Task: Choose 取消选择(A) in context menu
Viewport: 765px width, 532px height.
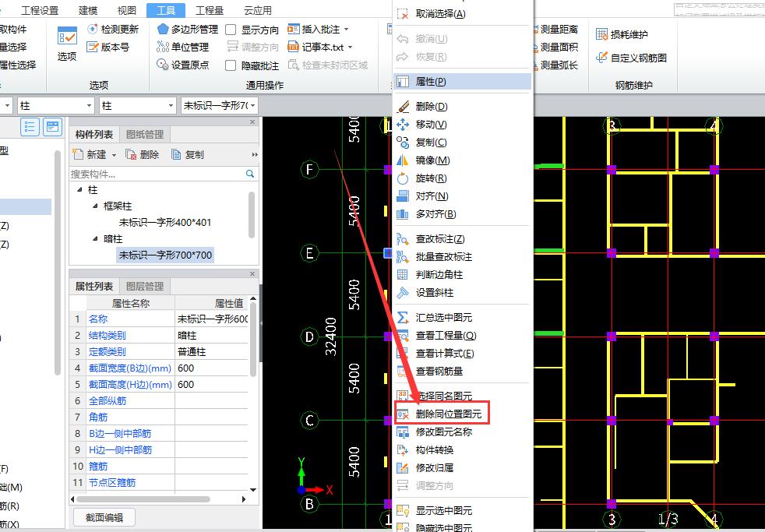Action: tap(441, 14)
